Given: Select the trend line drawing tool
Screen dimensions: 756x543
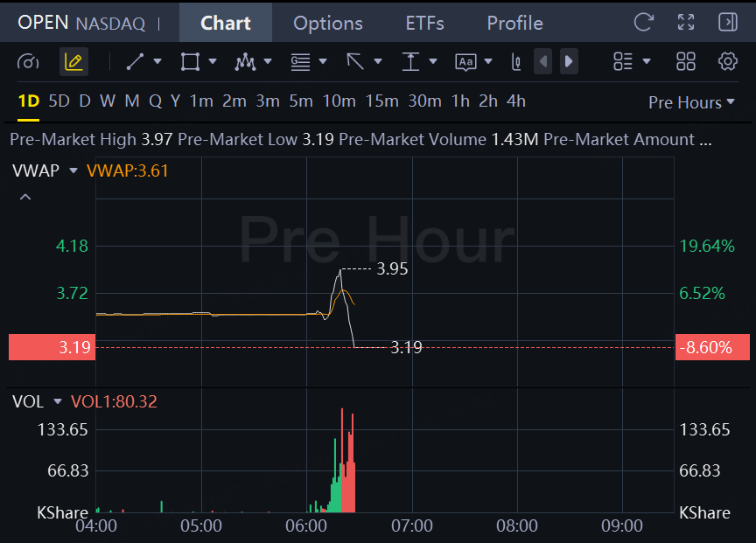Looking at the screenshot, I should [135, 62].
